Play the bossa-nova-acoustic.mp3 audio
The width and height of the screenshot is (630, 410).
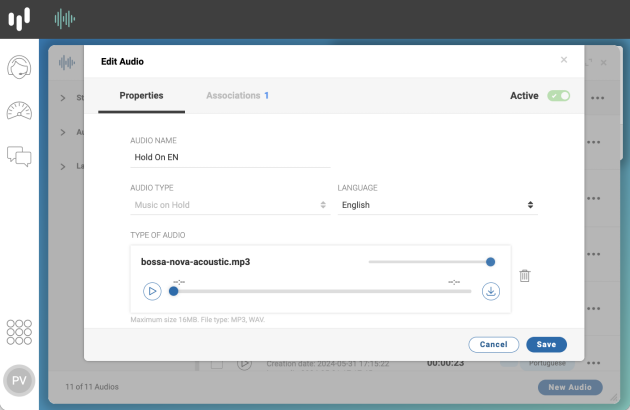coord(152,291)
